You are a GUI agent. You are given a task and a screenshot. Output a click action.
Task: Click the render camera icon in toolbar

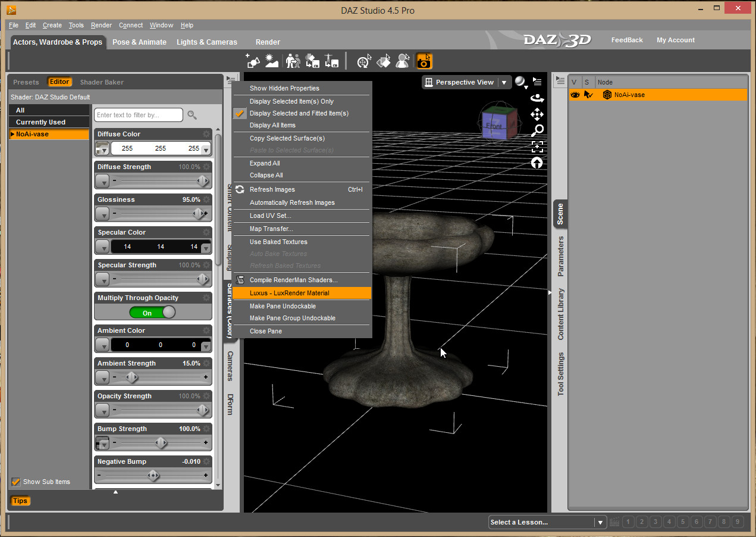point(424,61)
